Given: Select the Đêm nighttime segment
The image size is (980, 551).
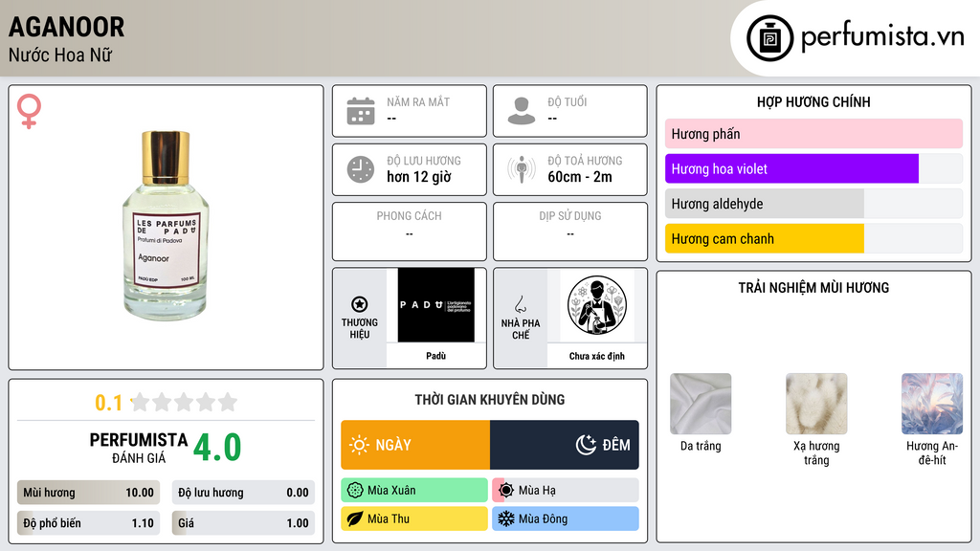Looking at the screenshot, I should 565,445.
